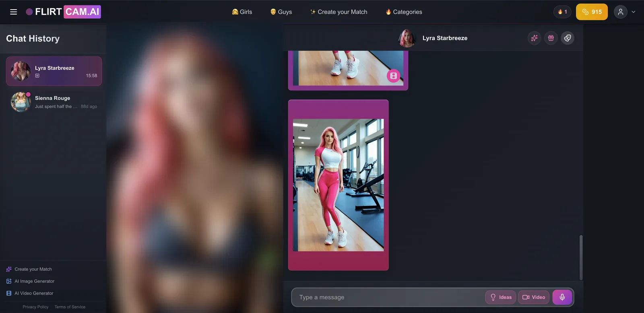Click the chat scrollbar thumb
The width and height of the screenshot is (644, 313).
coord(581,257)
